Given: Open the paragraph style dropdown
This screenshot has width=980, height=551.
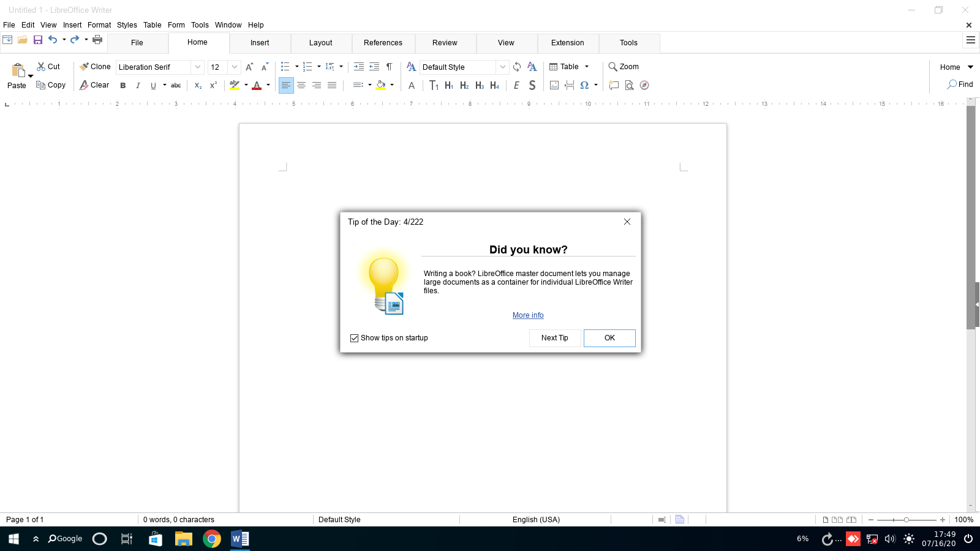Looking at the screenshot, I should pyautogui.click(x=502, y=67).
